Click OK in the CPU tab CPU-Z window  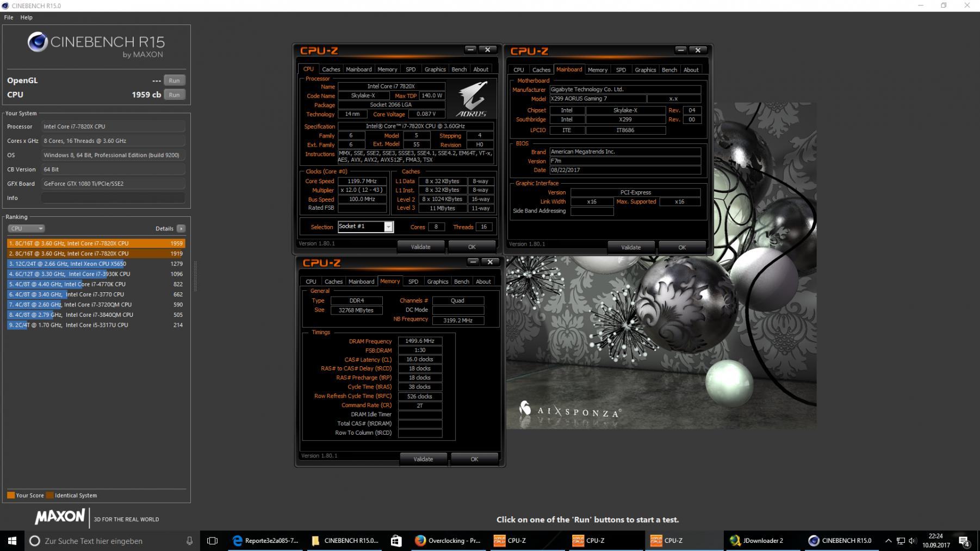click(472, 247)
